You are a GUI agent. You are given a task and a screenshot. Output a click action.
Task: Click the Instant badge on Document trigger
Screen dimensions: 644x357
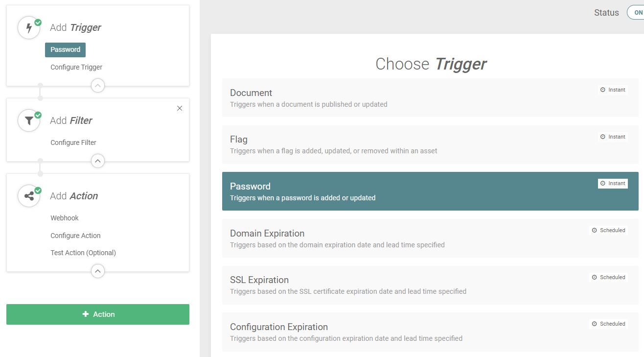pos(613,90)
